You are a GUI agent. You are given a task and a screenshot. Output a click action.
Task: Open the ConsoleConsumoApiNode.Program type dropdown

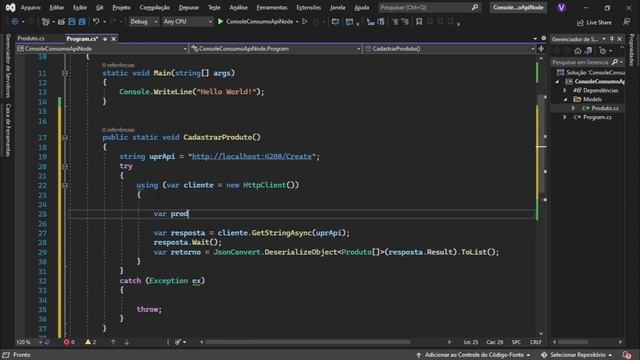click(x=276, y=49)
